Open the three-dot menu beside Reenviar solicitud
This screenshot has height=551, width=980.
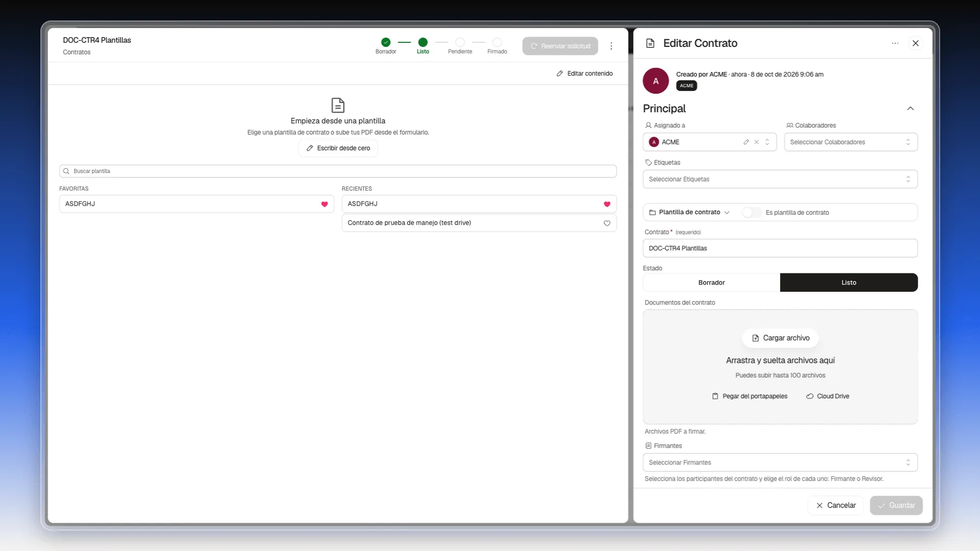(611, 46)
